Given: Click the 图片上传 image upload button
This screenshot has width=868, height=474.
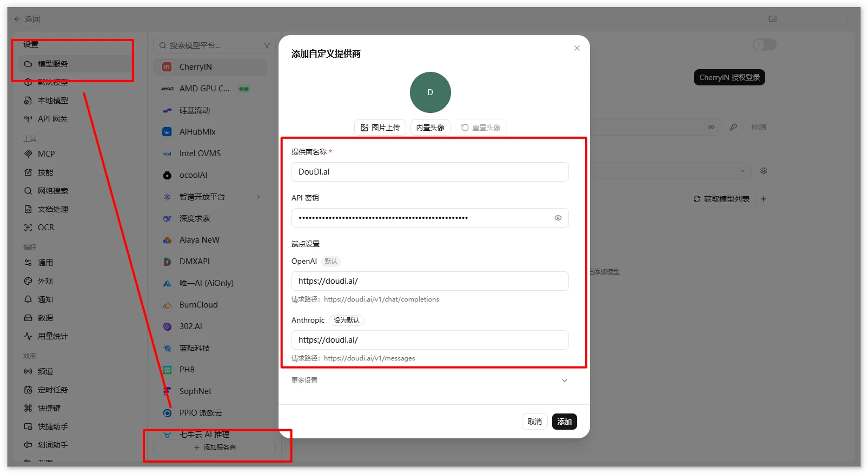Looking at the screenshot, I should 380,128.
